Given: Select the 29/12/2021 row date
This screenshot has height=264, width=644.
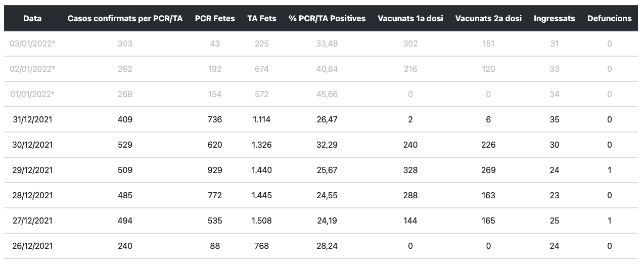Looking at the screenshot, I should point(32,170).
